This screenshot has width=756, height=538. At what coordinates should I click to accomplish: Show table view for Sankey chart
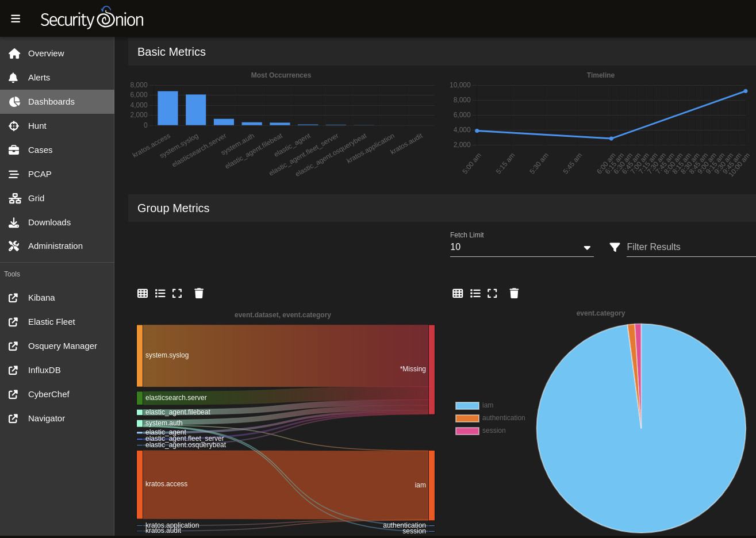click(x=143, y=293)
